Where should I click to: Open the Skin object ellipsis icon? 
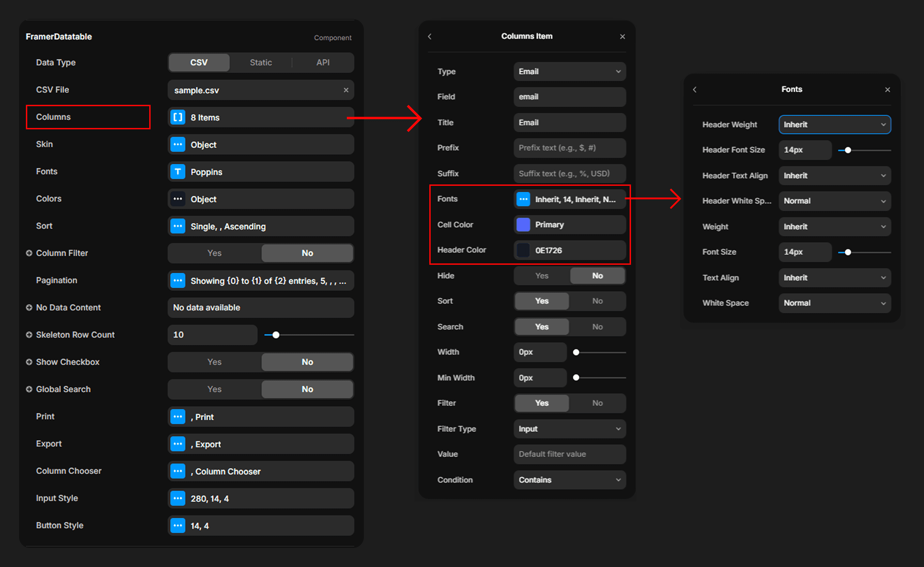click(x=178, y=145)
